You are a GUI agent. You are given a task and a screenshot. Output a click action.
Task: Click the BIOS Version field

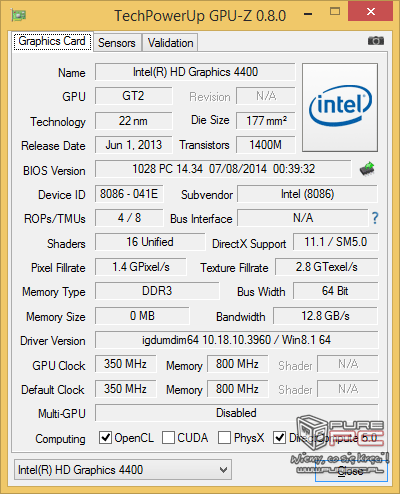[223, 169]
